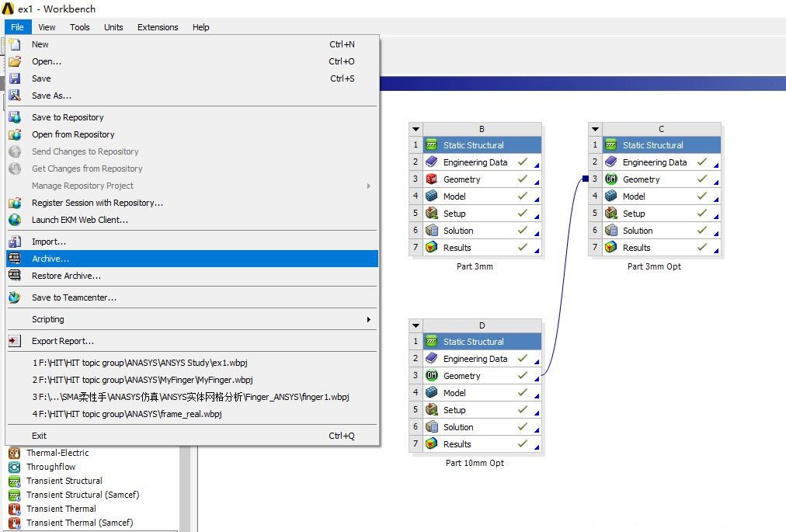Open the Units menu
Screen dimensions: 786x532
point(113,27)
